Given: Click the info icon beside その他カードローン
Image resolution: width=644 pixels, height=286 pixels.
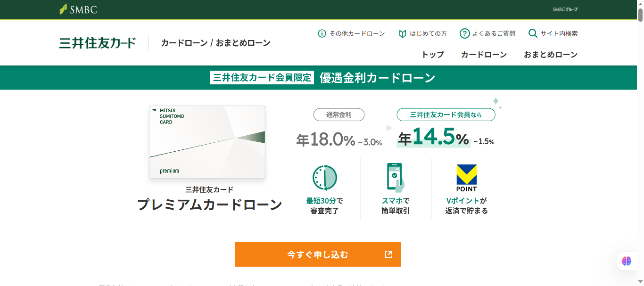Looking at the screenshot, I should pyautogui.click(x=321, y=33).
